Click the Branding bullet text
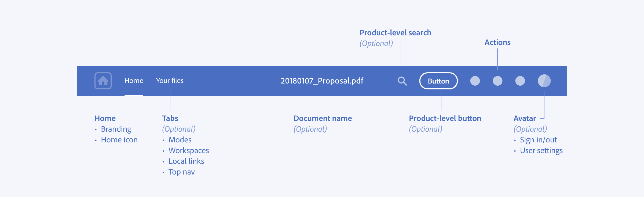 tap(116, 129)
